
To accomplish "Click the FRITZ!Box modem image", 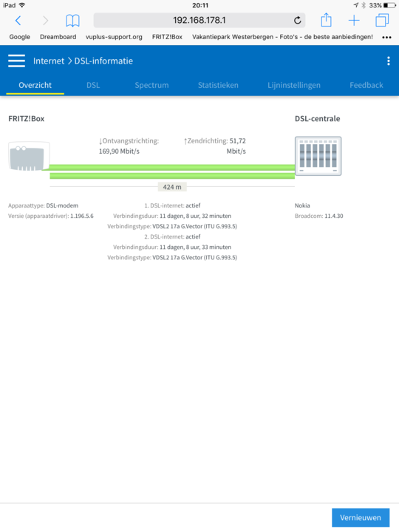I will (x=29, y=156).
